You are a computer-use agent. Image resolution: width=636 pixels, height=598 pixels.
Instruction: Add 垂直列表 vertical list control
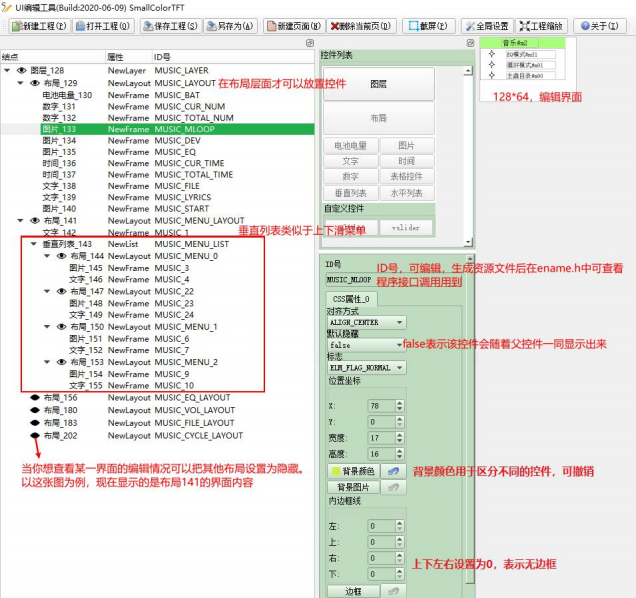point(351,193)
